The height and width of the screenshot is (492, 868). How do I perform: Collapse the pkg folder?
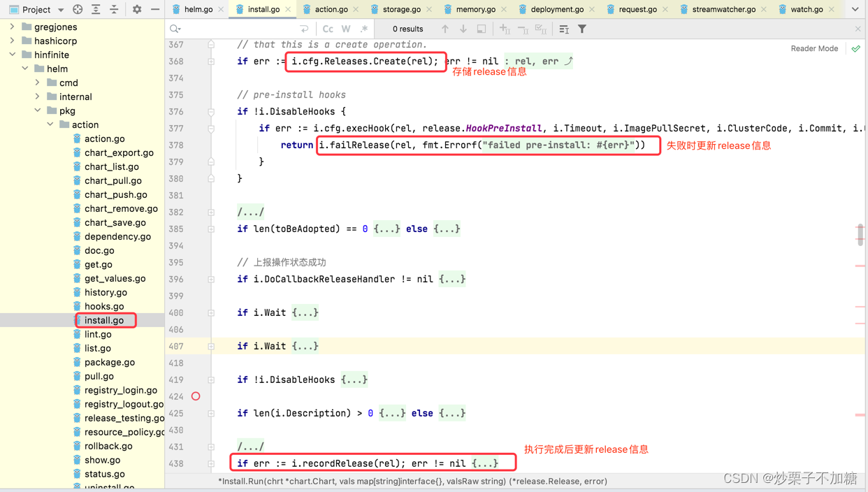point(38,110)
